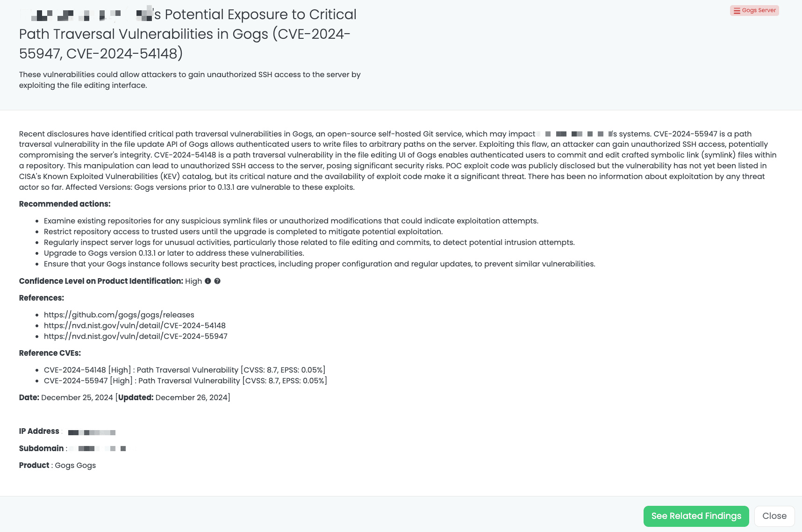Close the vulnerability report dialog

774,516
